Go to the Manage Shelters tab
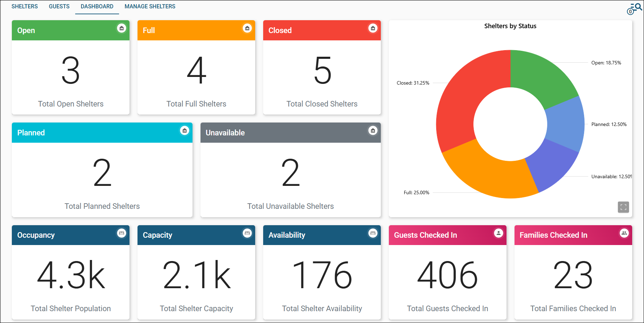Viewport: 644px width, 323px height. 150,6
